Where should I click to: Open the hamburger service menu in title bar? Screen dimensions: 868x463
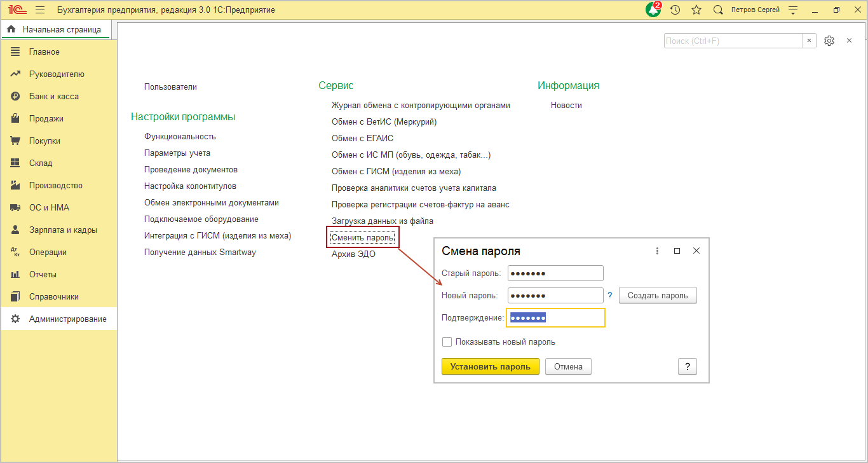click(40, 10)
